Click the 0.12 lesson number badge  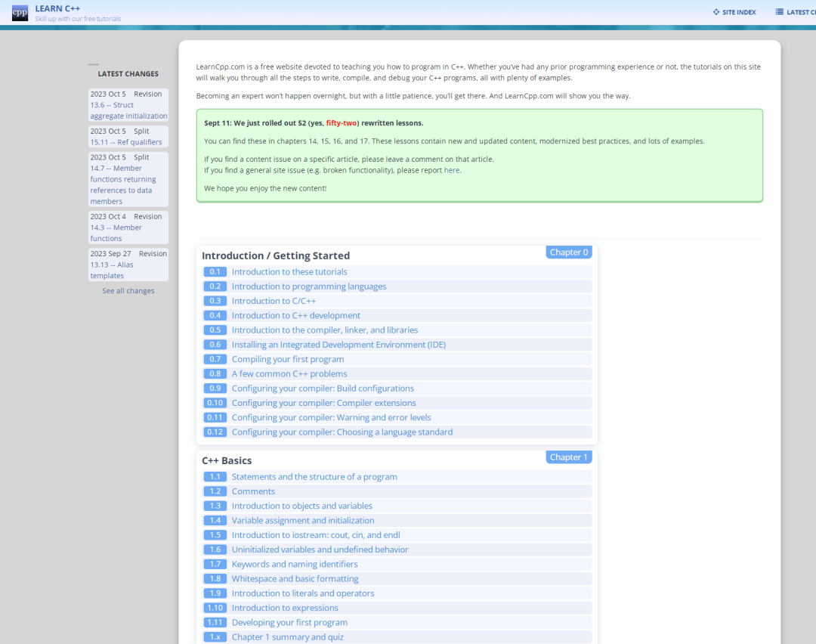click(215, 432)
